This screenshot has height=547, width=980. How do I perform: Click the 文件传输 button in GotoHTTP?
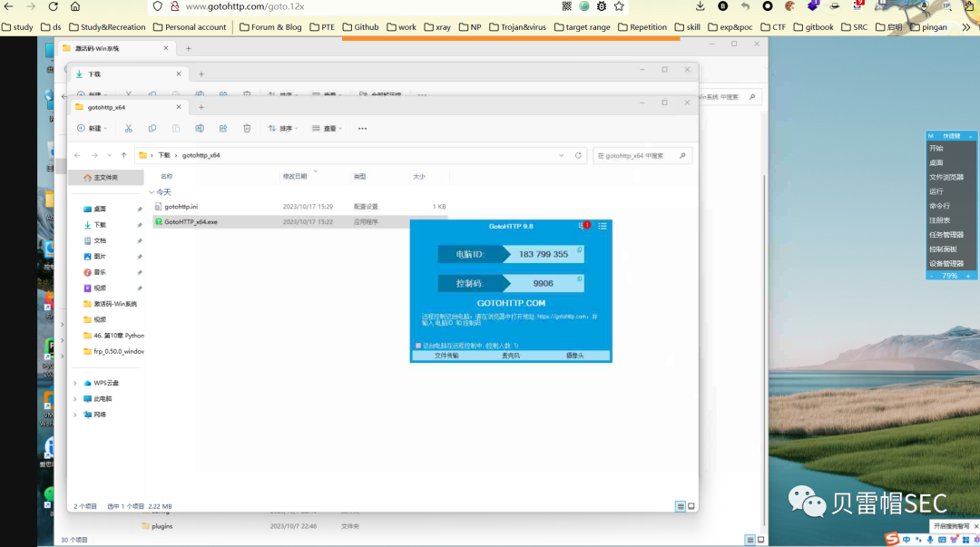446,355
